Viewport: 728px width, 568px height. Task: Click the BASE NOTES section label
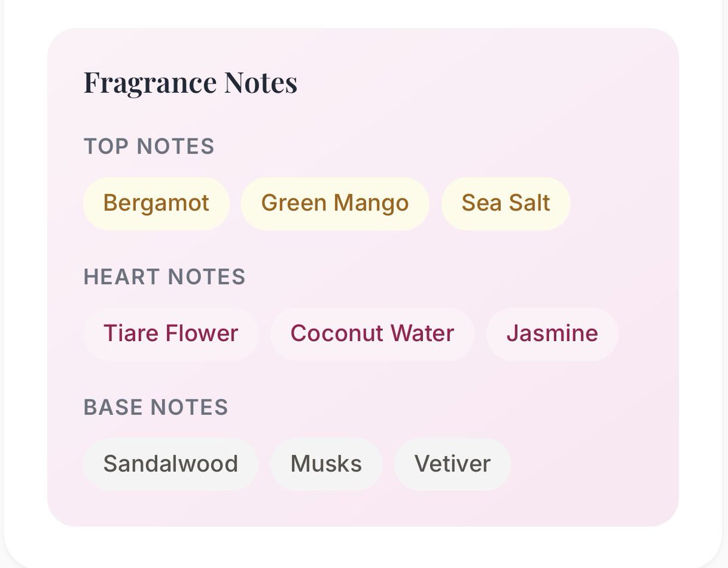[x=156, y=407]
